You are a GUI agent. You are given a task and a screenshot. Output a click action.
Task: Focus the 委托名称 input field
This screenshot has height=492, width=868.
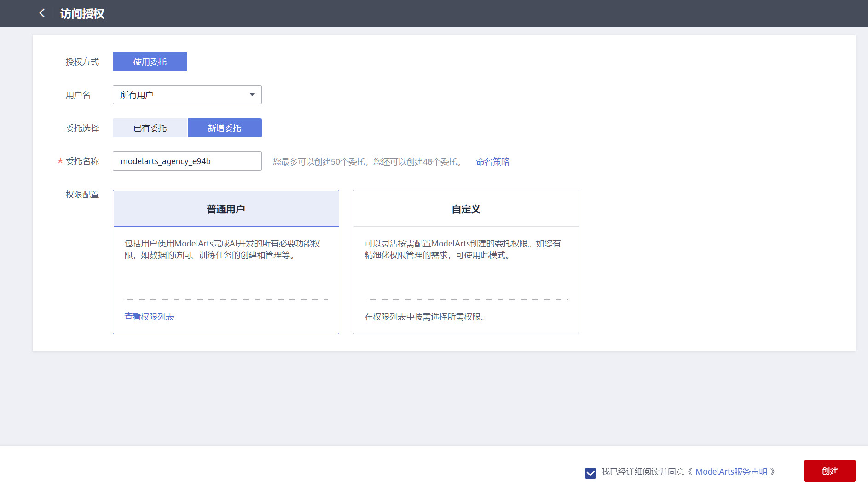click(187, 161)
